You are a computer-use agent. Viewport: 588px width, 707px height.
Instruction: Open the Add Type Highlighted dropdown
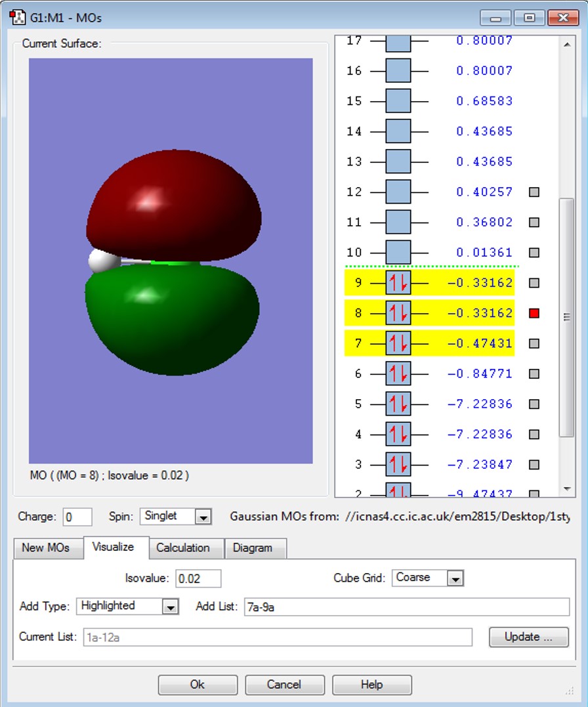point(171,607)
